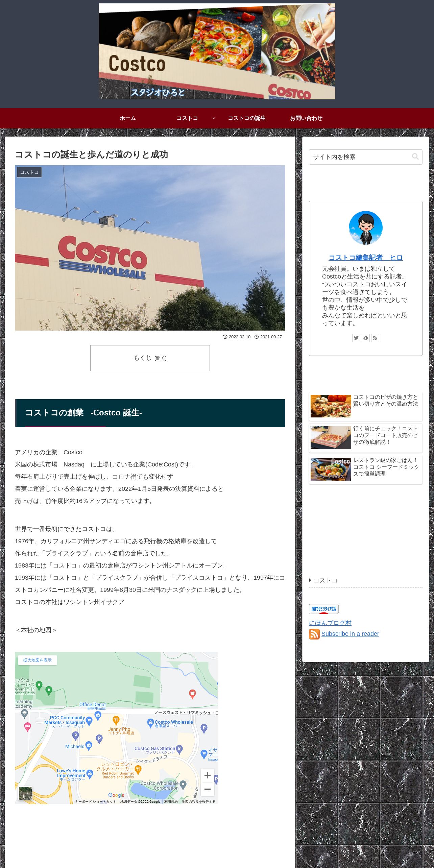The image size is (434, 868).
Task: Click the コストコ category tag on image
Action: coord(29,172)
